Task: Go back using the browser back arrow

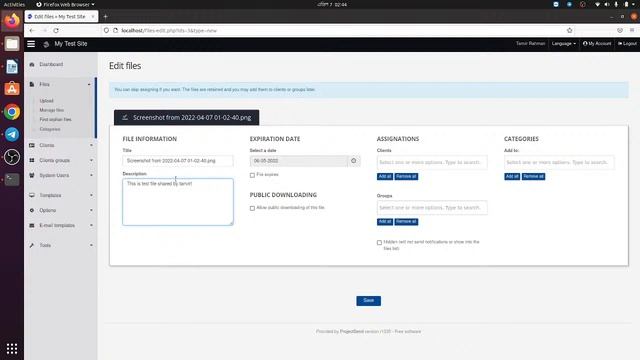Action: pos(32,31)
